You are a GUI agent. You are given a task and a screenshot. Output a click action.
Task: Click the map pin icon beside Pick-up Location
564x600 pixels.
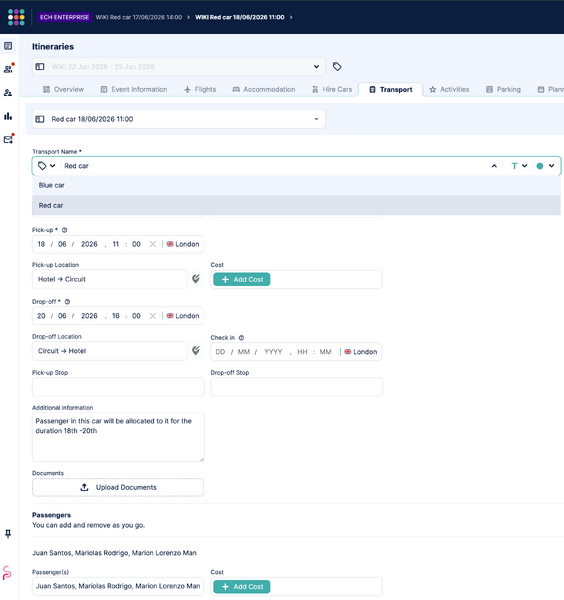(x=196, y=279)
